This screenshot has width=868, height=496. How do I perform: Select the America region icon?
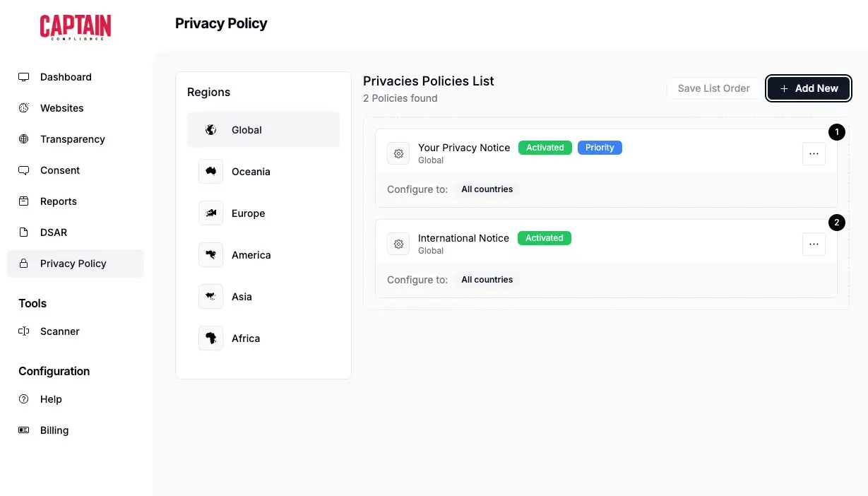click(x=210, y=254)
